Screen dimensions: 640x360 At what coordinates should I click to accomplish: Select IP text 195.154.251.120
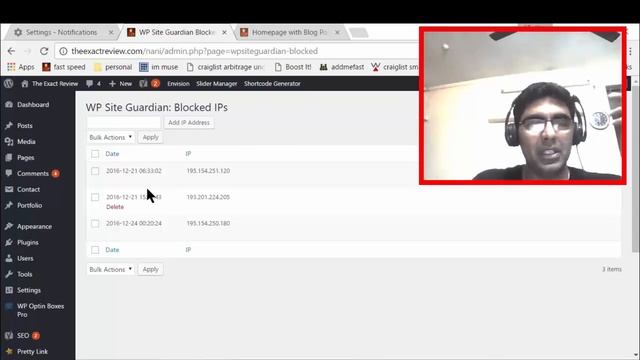coord(208,171)
